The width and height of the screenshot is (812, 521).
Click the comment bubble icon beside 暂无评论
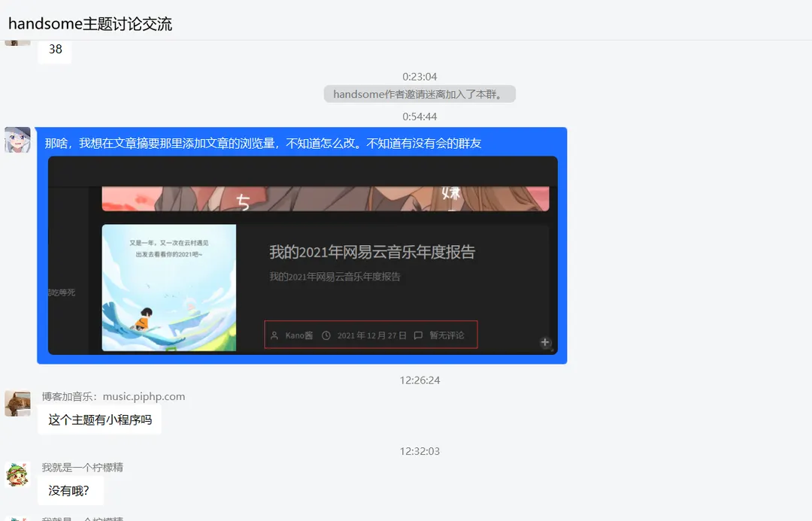[x=419, y=335]
